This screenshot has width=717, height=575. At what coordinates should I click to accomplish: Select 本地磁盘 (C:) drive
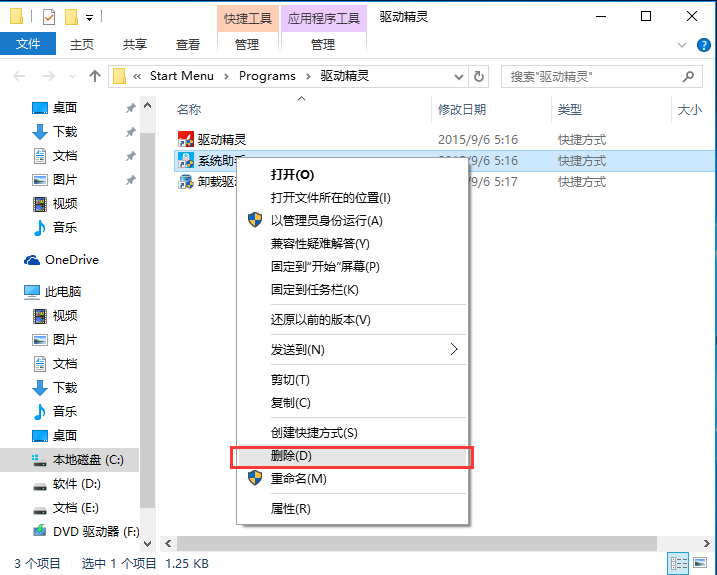[88, 460]
